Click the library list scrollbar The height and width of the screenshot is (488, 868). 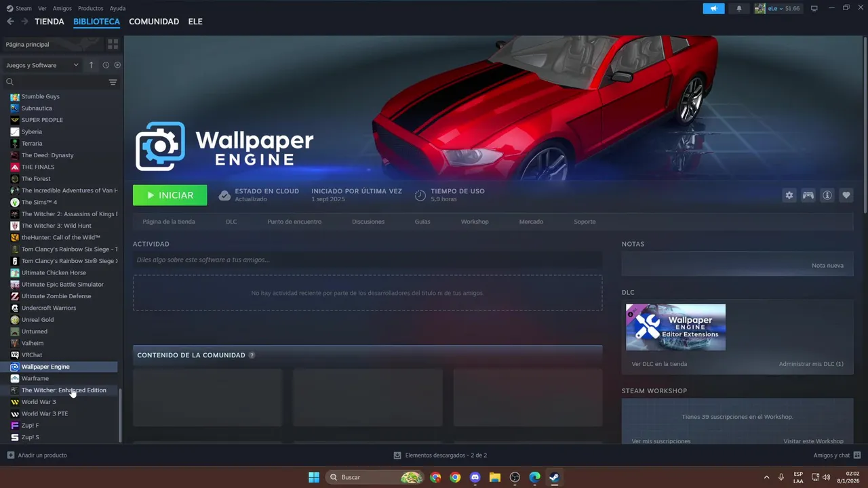pos(120,415)
